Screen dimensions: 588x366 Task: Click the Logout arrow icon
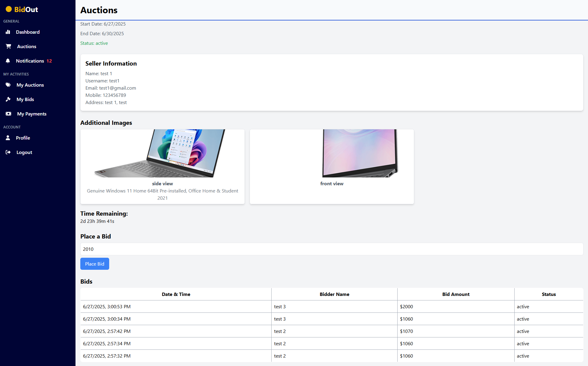(x=8, y=152)
